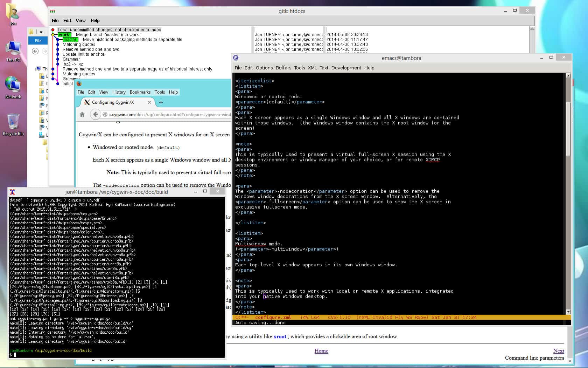Open the Tools menu in emacs
Image resolution: width=588 pixels, height=368 pixels.
(299, 68)
